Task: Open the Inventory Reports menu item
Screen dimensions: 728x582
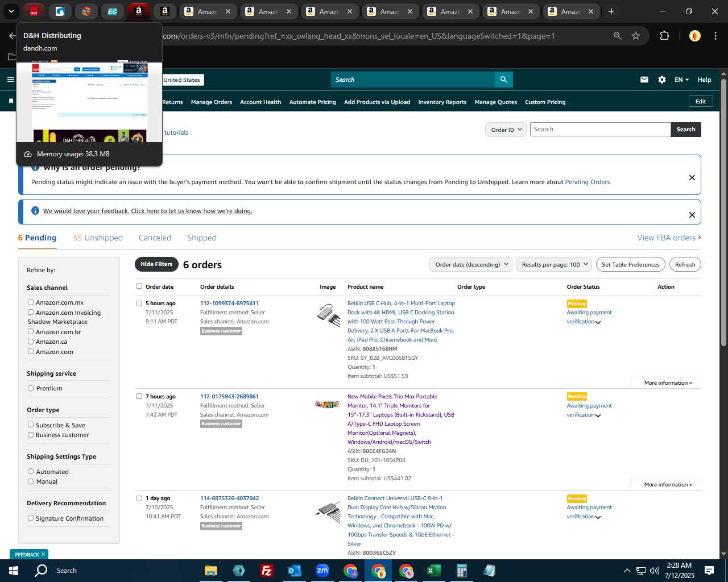Action: click(442, 102)
